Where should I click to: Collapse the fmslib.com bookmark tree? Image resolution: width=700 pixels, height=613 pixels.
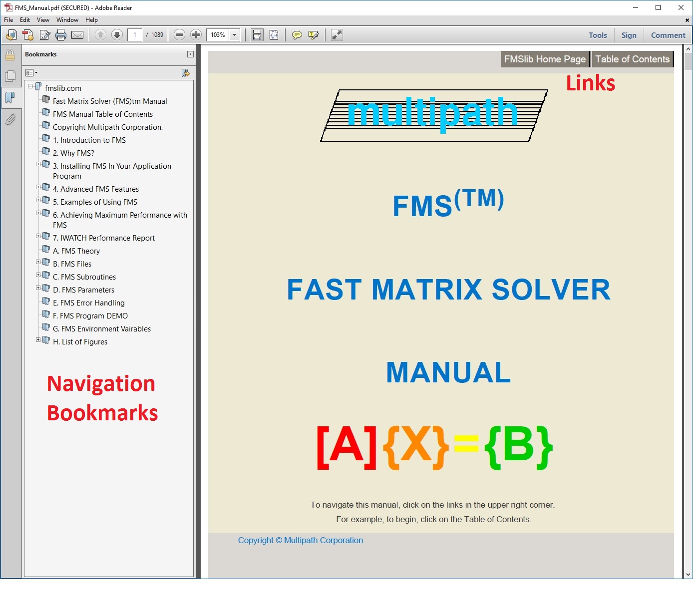[30, 86]
